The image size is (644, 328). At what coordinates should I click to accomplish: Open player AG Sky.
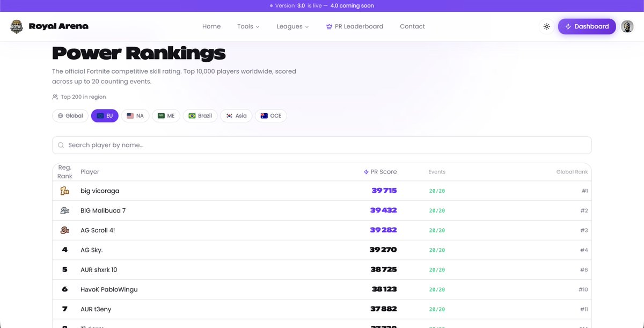pyautogui.click(x=91, y=250)
